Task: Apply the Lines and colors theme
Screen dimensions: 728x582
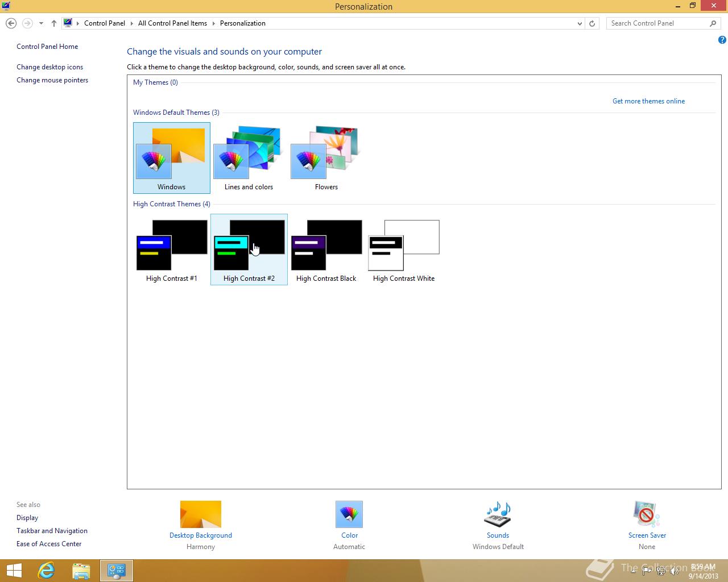Action: coord(249,158)
